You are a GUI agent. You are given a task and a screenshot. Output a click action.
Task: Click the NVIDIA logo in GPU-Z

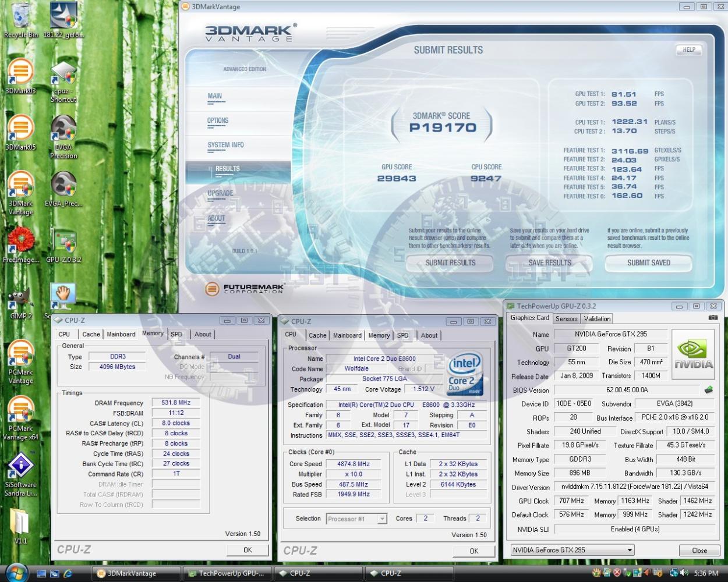(693, 355)
